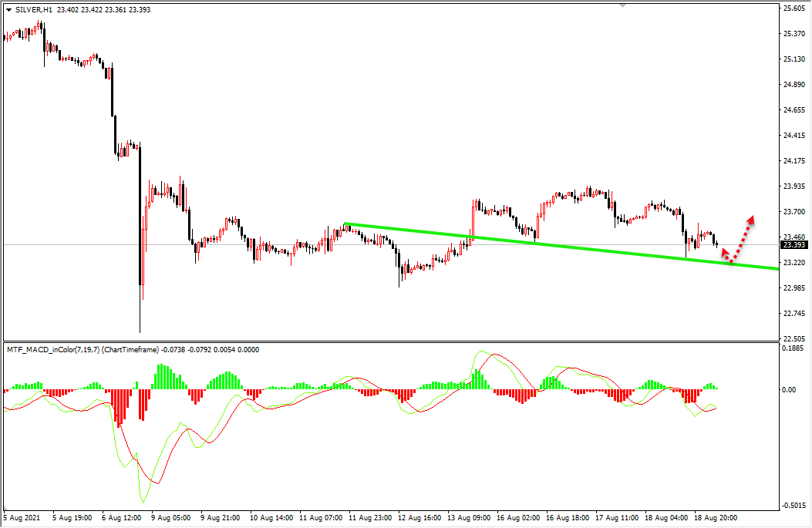The width and height of the screenshot is (812, 528).
Task: Click the 16 Aug 02:00 time label
Action: click(518, 518)
